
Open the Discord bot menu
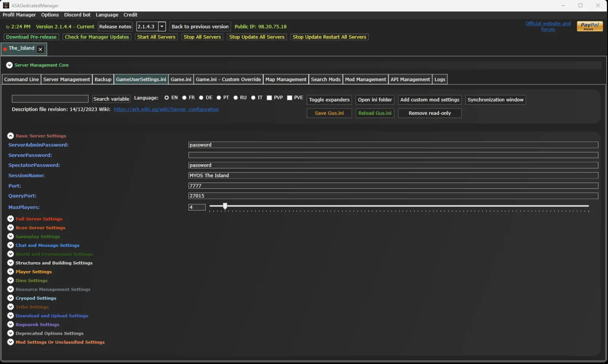click(x=77, y=15)
